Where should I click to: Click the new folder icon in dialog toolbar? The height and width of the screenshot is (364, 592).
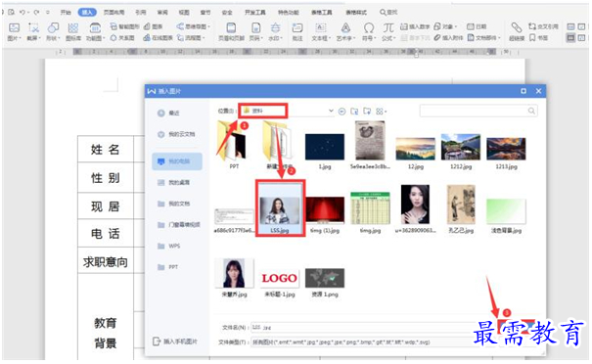point(367,111)
